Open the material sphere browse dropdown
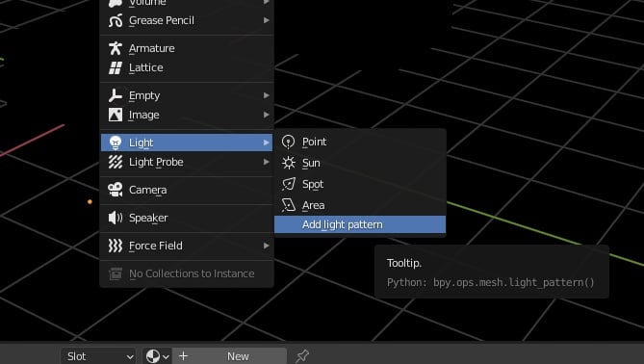The image size is (644, 364). point(157,356)
